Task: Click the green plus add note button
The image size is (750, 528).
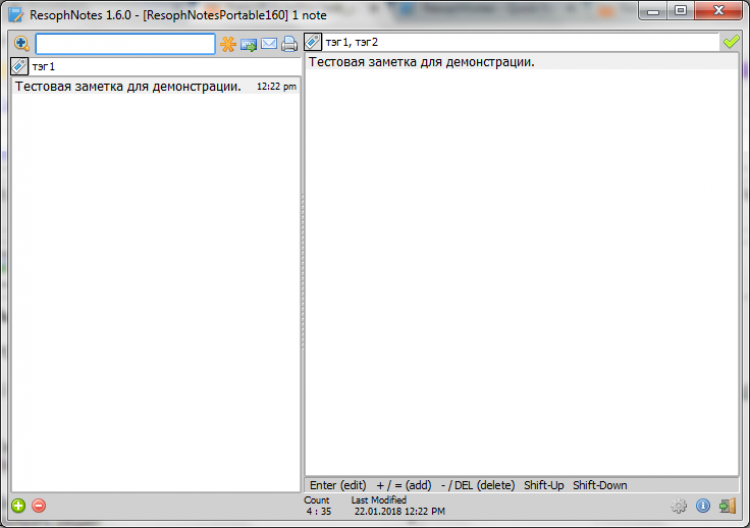Action: (x=18, y=506)
